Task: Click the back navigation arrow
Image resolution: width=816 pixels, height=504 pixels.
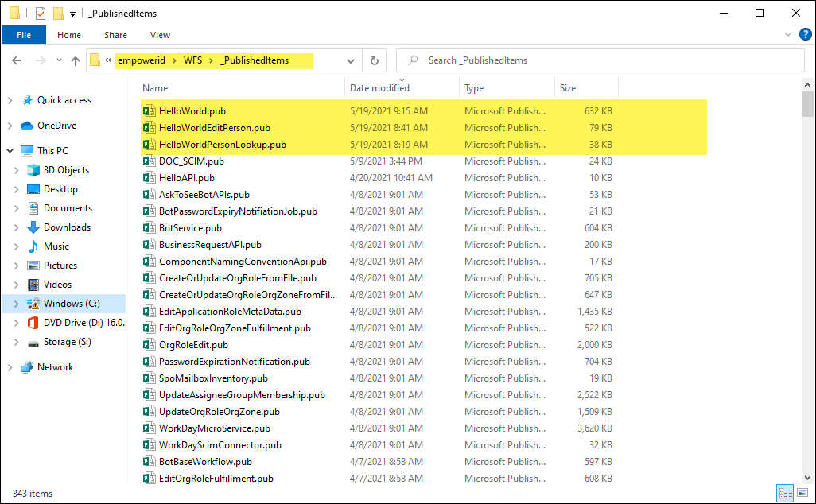Action: 17,60
